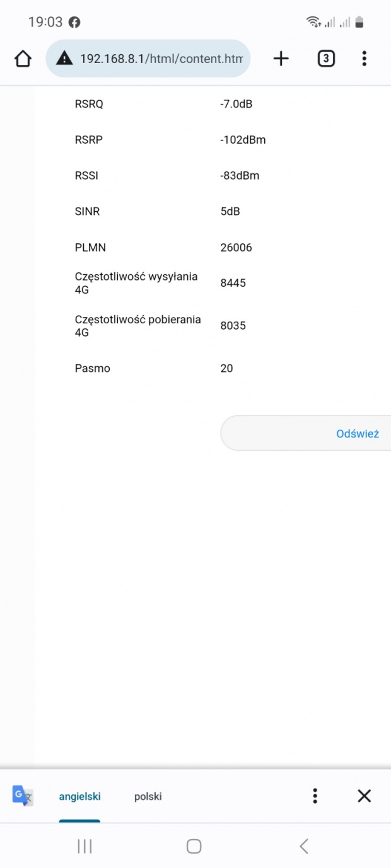Tap the browser home icon
The width and height of the screenshot is (391, 868).
(x=23, y=59)
